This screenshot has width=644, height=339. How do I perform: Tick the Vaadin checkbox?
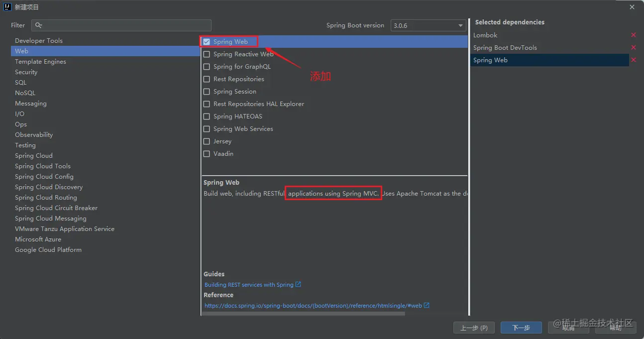(x=207, y=154)
